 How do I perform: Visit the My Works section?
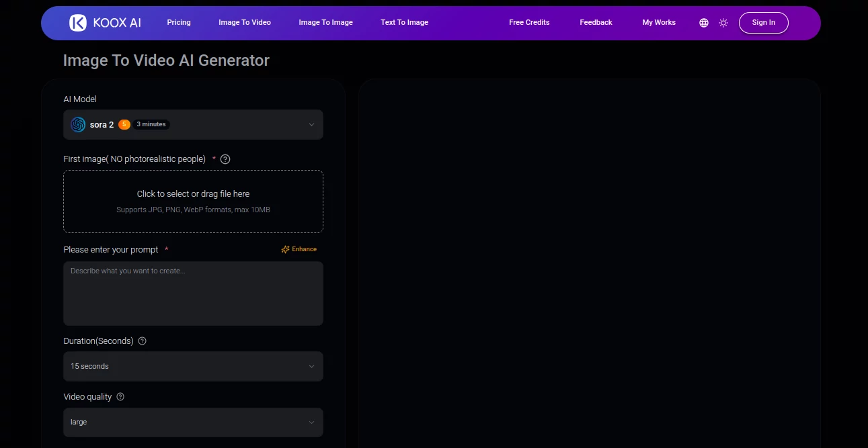(658, 22)
